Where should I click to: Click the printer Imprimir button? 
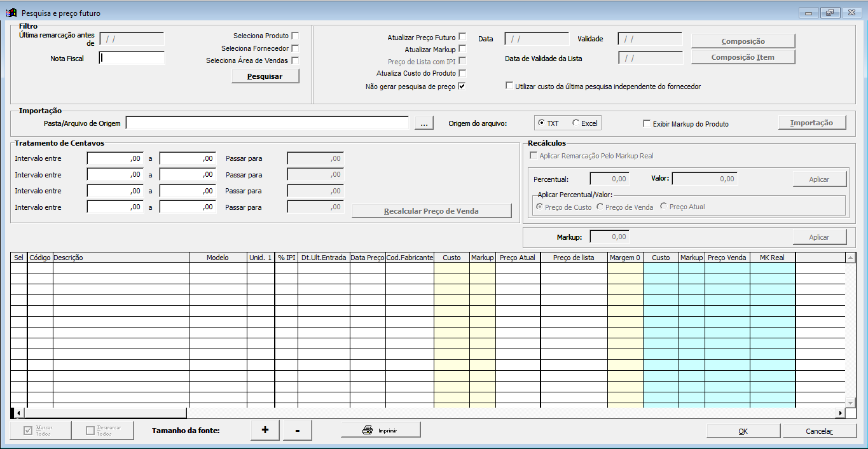(x=381, y=431)
